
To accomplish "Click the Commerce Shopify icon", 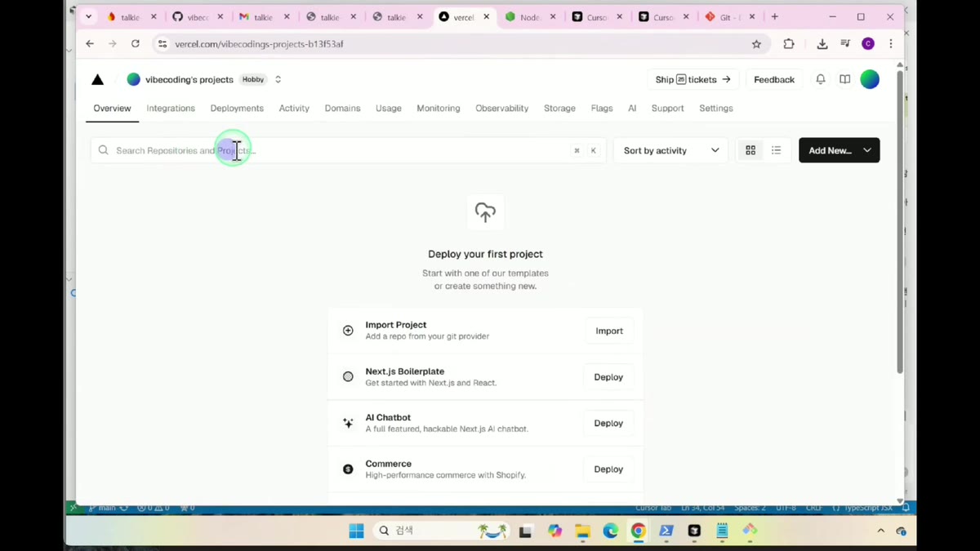I will pyautogui.click(x=348, y=469).
